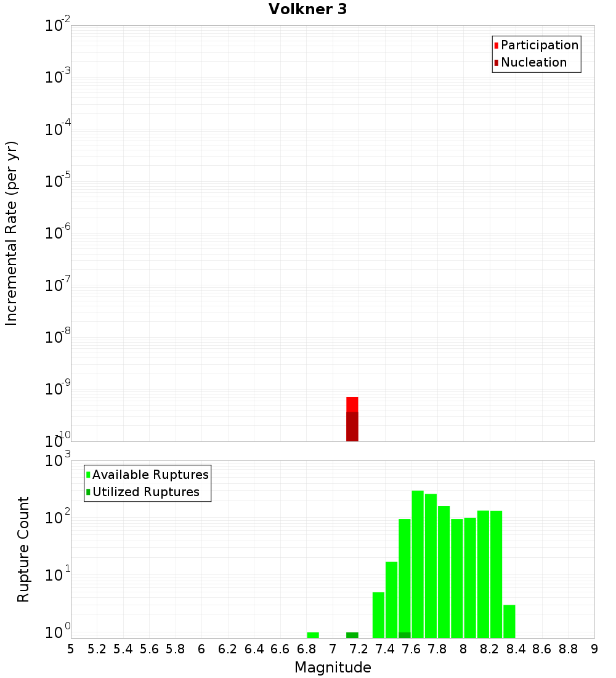This screenshot has height=678, width=616.
Task: Click the rate axis label 10^-7
Action: (x=57, y=284)
